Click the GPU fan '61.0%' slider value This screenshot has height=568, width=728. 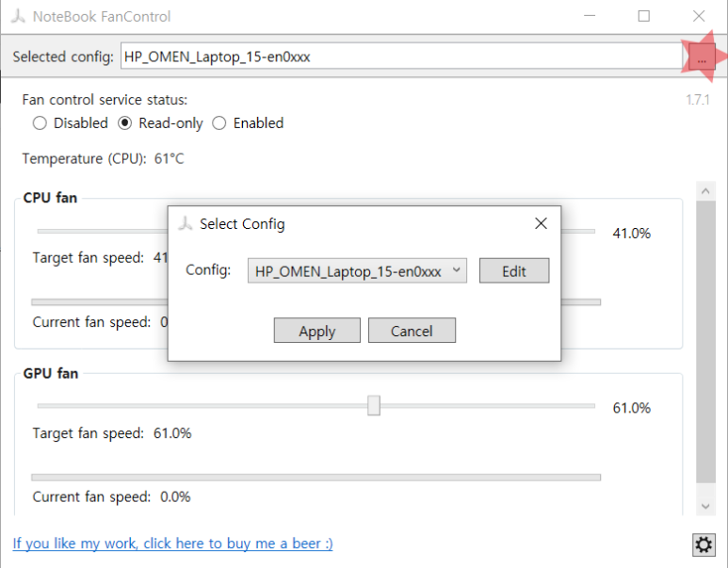click(631, 408)
